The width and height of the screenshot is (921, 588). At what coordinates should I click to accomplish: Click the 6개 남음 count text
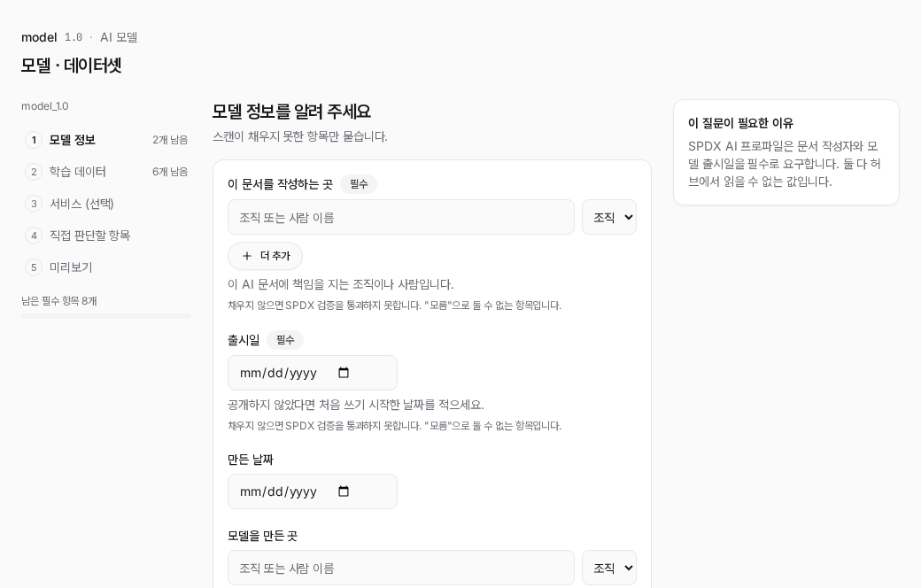[170, 172]
